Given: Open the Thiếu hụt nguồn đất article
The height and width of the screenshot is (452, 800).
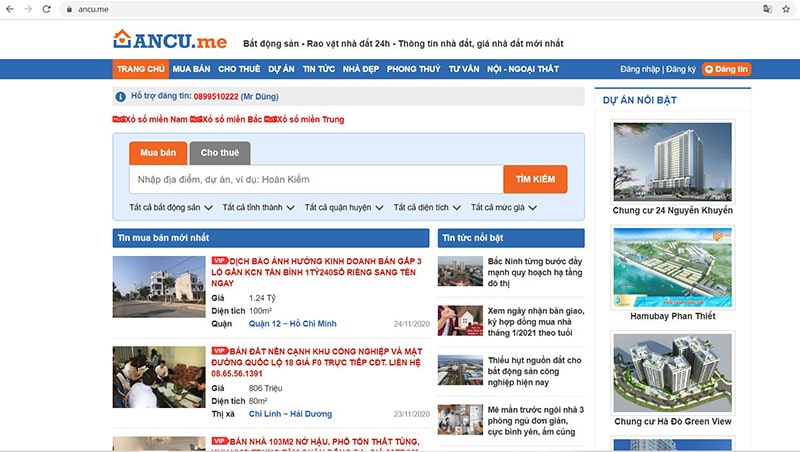Looking at the screenshot, I should tap(534, 371).
